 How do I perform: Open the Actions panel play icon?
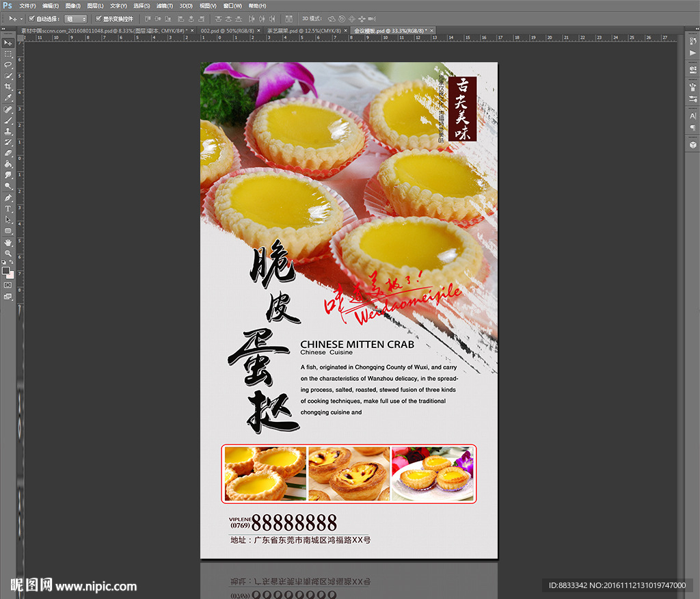[693, 53]
